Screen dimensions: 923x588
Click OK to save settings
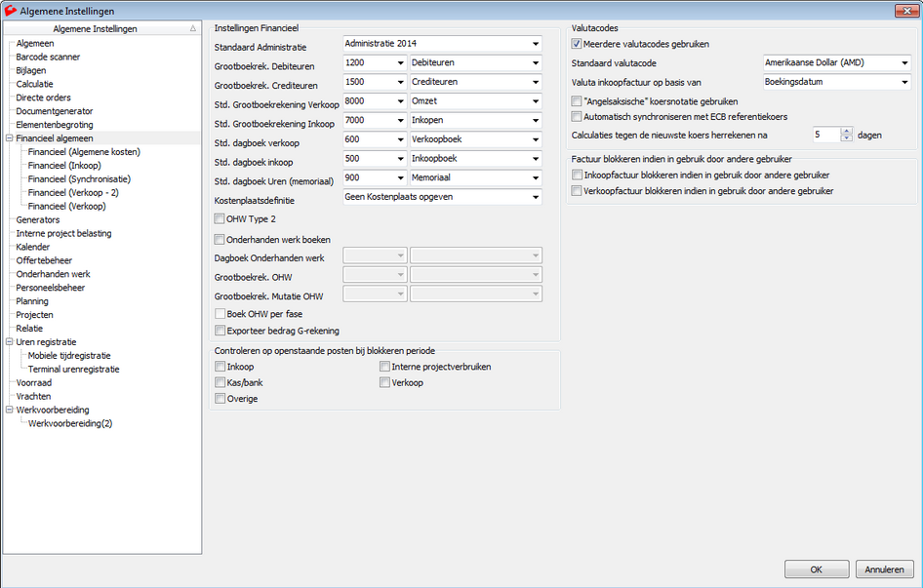click(817, 569)
